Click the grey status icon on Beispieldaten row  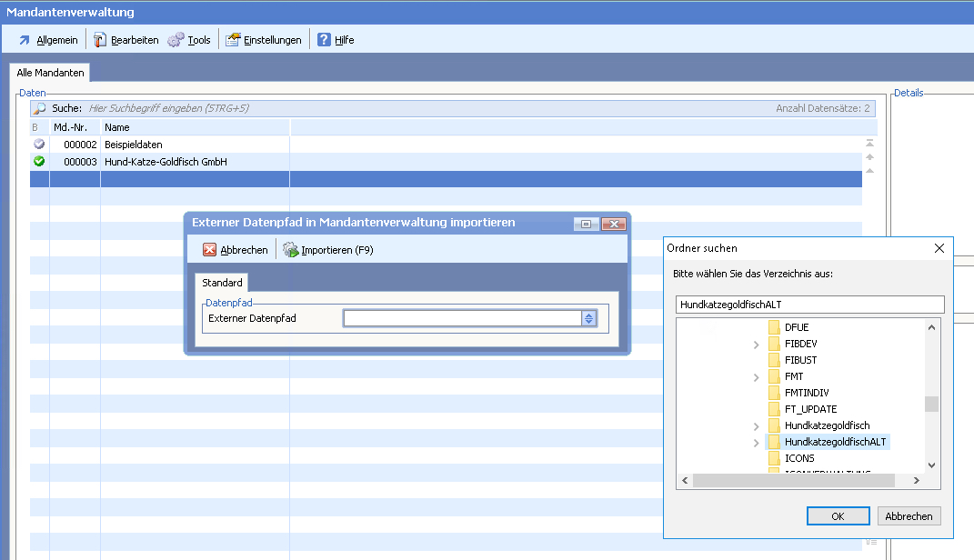pyautogui.click(x=39, y=145)
